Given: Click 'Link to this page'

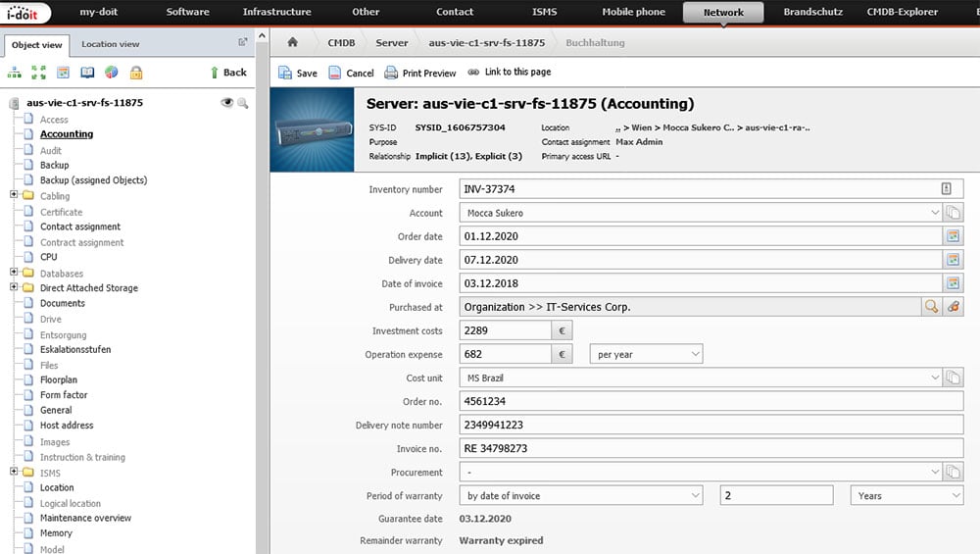Looking at the screenshot, I should [x=510, y=73].
